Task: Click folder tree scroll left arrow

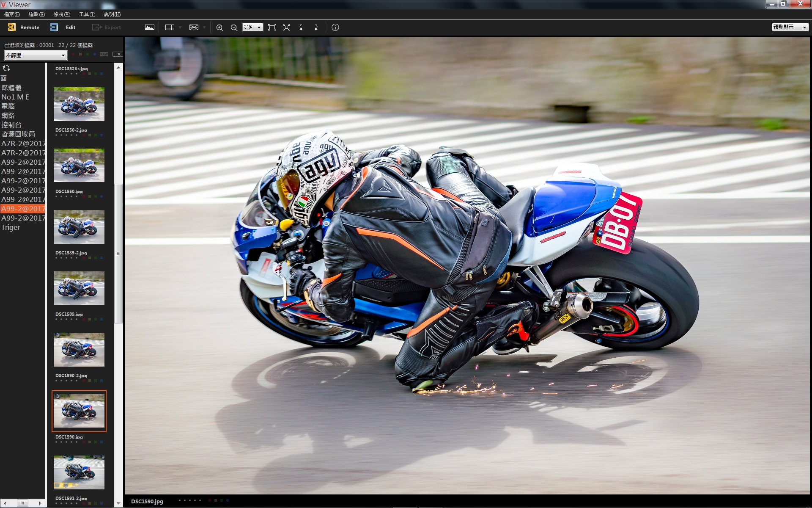Action: coord(5,503)
